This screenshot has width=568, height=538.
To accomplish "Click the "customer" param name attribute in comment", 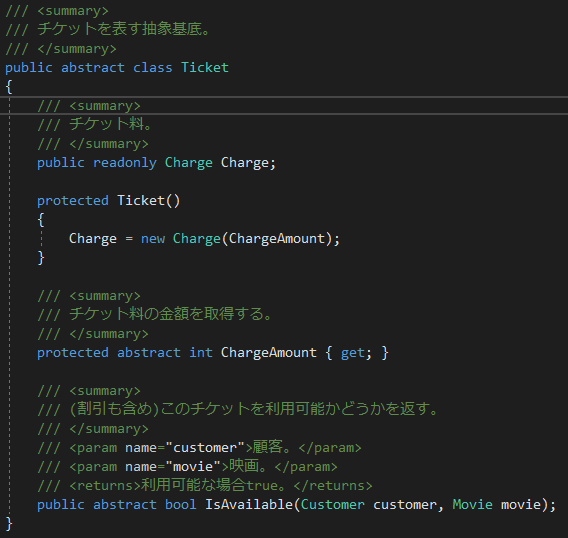I will 205,448.
